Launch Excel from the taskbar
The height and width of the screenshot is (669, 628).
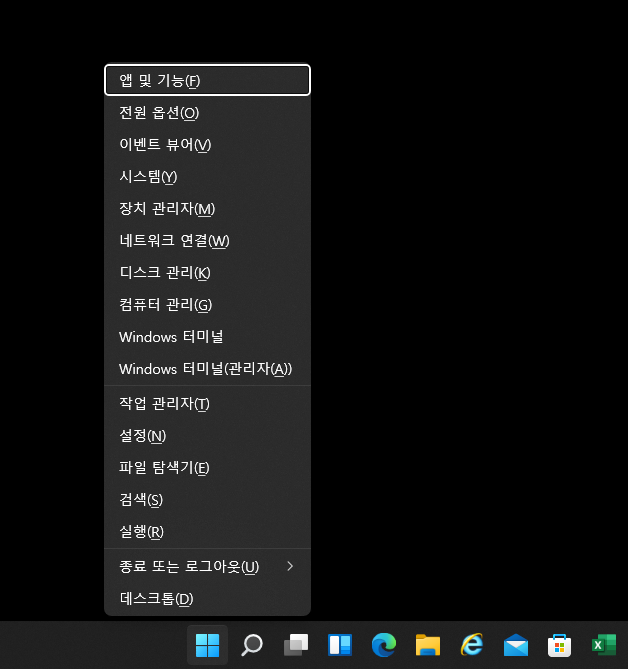[604, 645]
